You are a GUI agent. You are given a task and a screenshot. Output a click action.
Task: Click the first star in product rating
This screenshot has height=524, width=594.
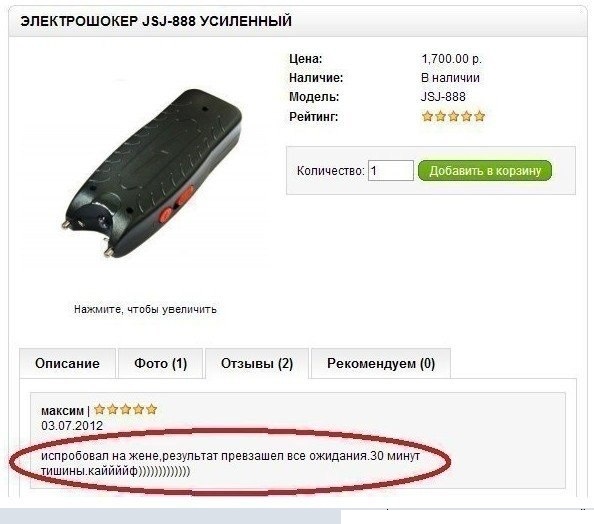pyautogui.click(x=427, y=116)
